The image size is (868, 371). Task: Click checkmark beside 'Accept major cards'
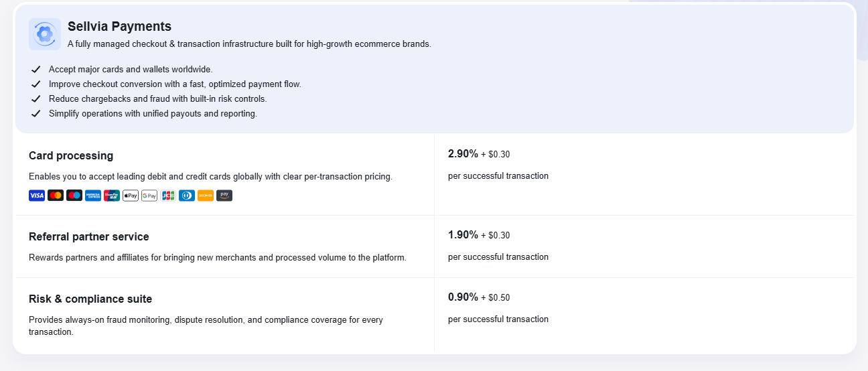[36, 70]
